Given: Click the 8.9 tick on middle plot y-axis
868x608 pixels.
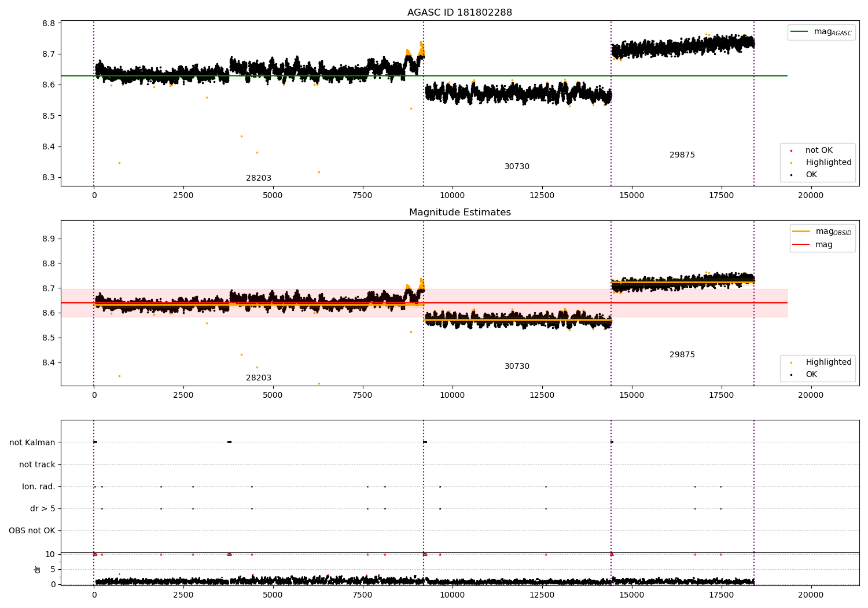Looking at the screenshot, I should (x=49, y=239).
